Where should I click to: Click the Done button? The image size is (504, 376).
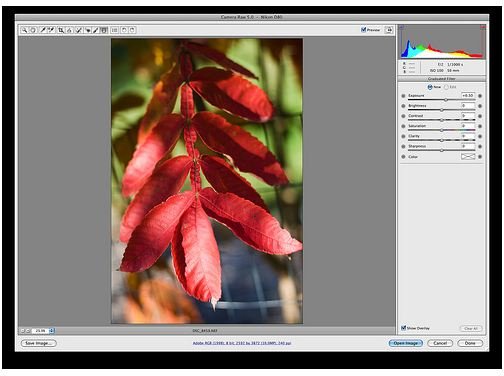(470, 343)
